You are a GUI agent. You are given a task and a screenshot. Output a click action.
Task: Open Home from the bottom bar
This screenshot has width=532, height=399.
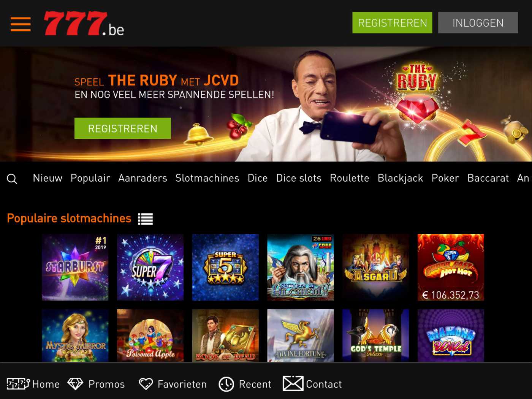point(33,384)
